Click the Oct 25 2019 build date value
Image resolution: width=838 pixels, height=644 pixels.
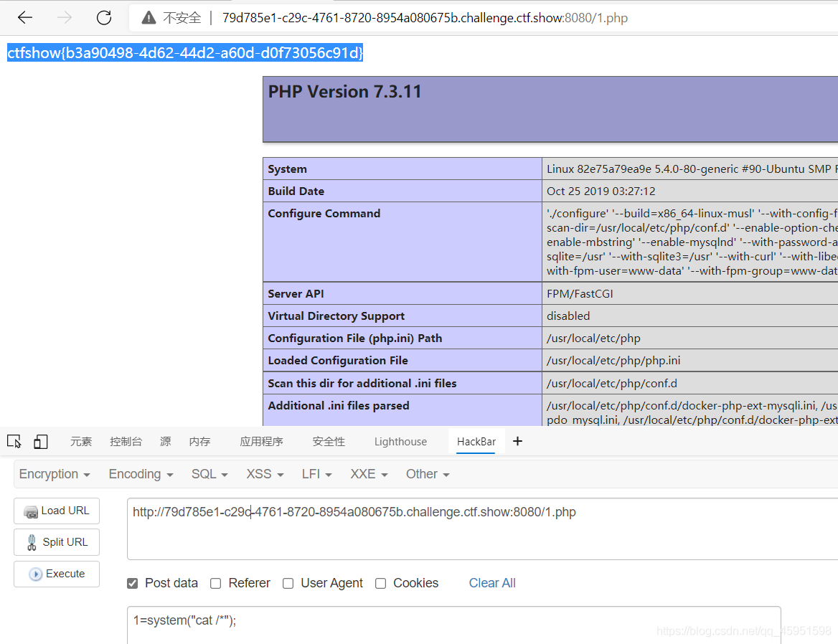click(601, 191)
